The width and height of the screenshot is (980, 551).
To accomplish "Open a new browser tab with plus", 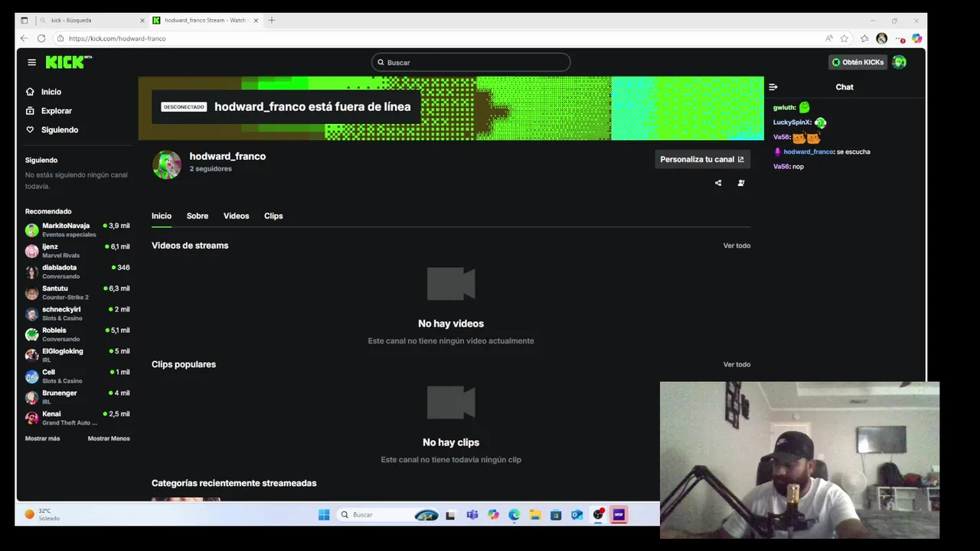I will 271,21.
